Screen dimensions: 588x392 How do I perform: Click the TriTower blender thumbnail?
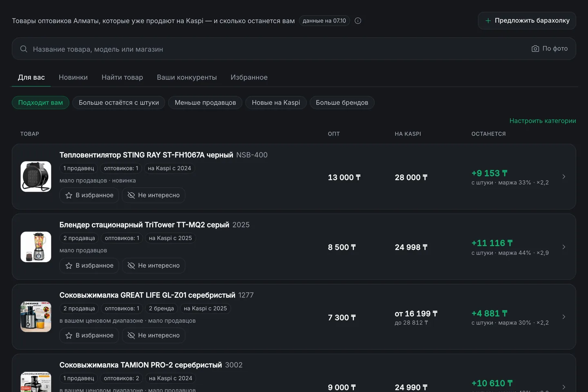pos(36,247)
